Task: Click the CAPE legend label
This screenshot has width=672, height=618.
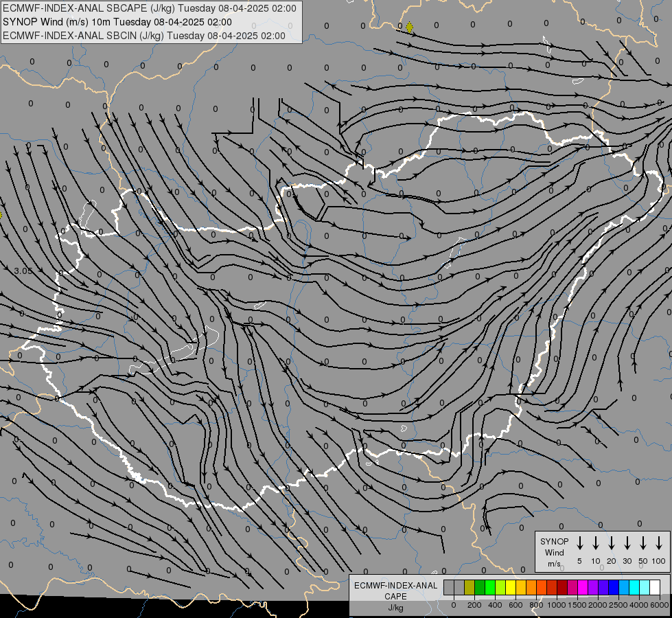Action: [x=395, y=597]
